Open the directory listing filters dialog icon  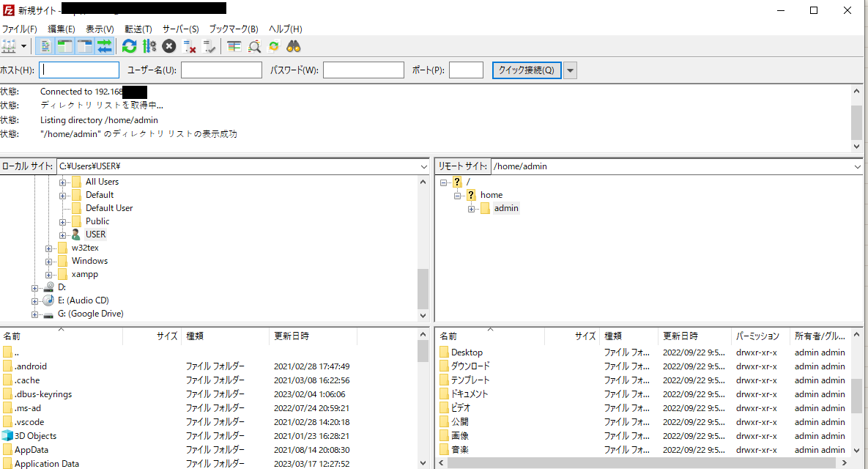click(x=234, y=46)
